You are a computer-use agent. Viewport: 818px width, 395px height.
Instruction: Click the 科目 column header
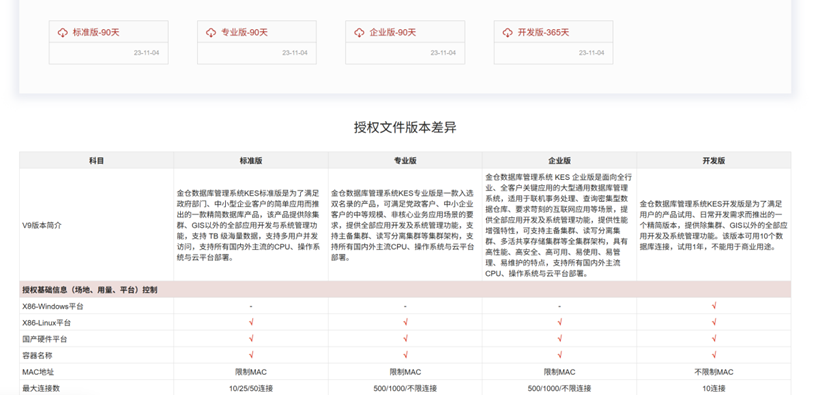(97, 161)
